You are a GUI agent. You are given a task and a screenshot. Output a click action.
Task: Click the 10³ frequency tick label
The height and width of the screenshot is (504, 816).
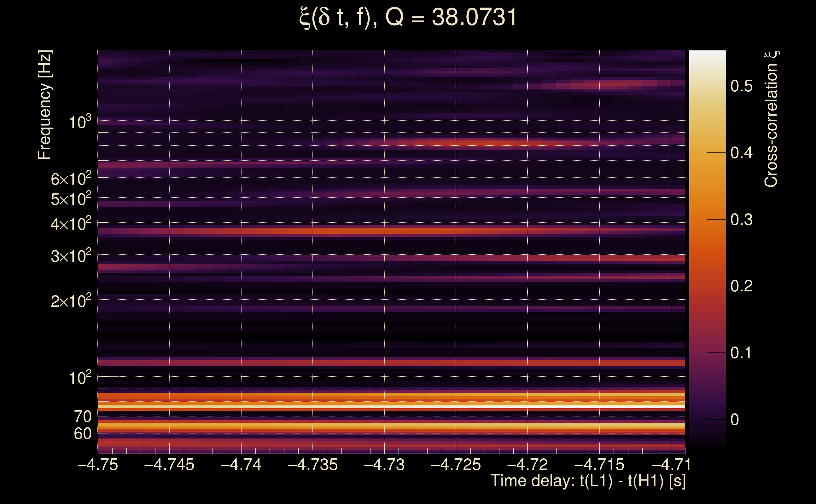(80, 122)
